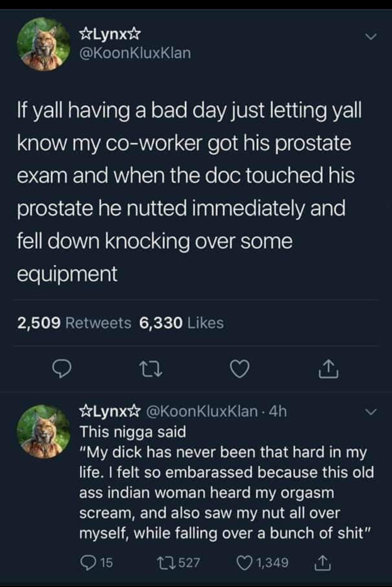The image size is (392, 587).
Task: Open the Lynx display name at top
Action: [x=110, y=35]
